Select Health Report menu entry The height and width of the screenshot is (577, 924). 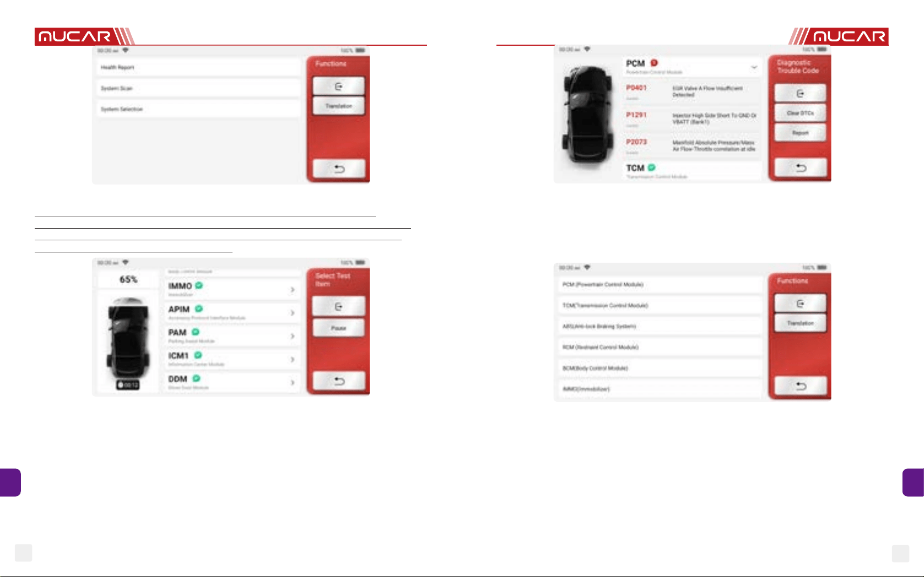tap(199, 67)
